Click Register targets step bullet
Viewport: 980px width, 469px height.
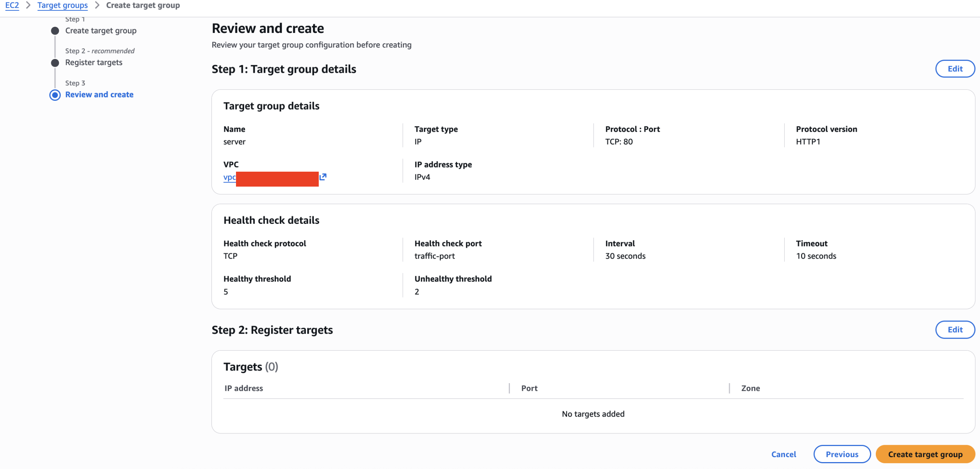tap(55, 63)
